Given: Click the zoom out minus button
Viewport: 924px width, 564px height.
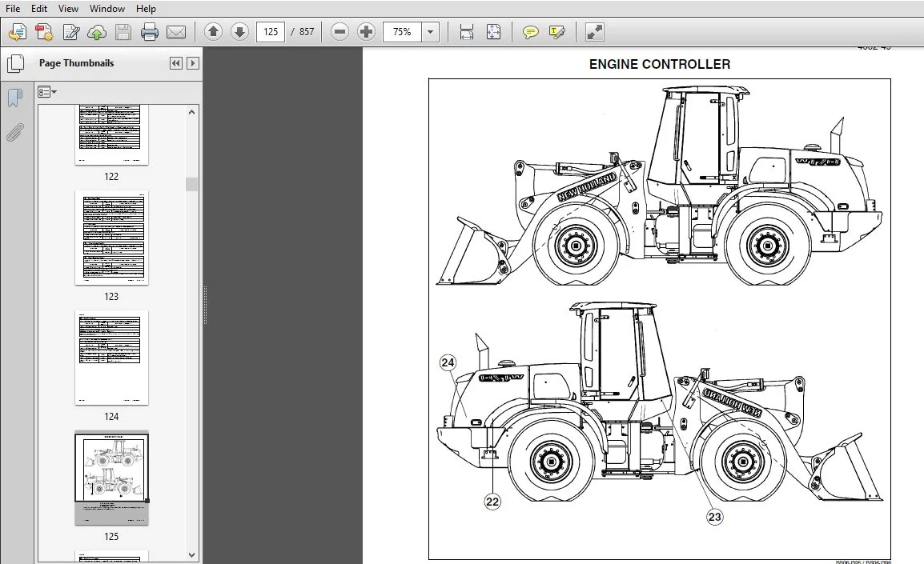Looking at the screenshot, I should (340, 32).
